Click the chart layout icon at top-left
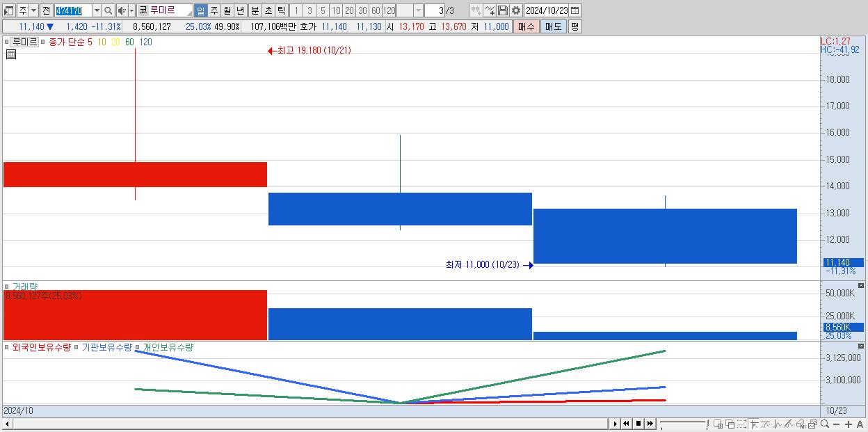 tap(8, 10)
